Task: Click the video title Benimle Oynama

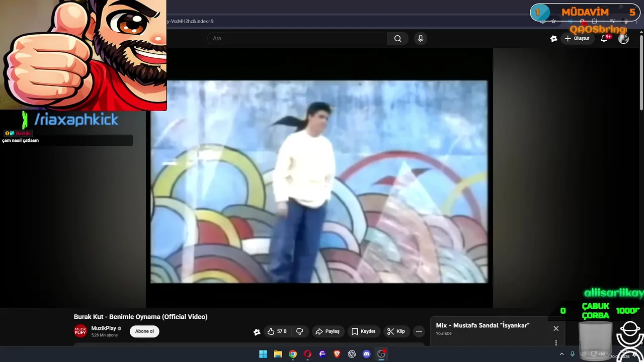Action: pos(140,317)
